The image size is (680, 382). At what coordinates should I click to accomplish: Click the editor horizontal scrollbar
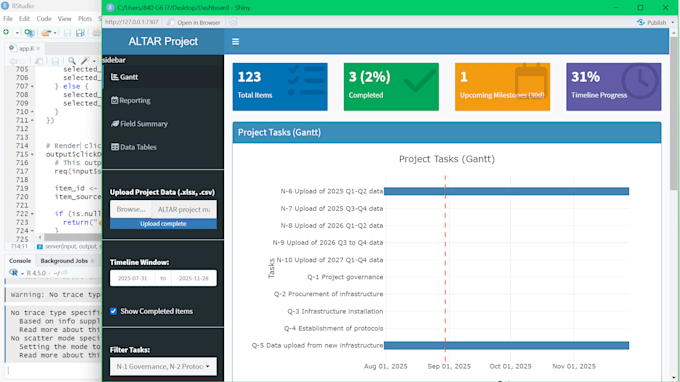73,238
